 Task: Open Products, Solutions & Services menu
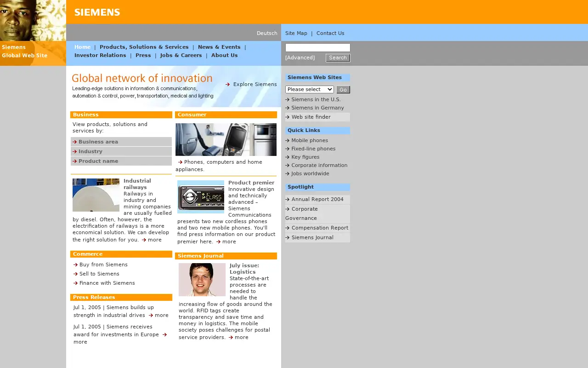click(x=144, y=47)
